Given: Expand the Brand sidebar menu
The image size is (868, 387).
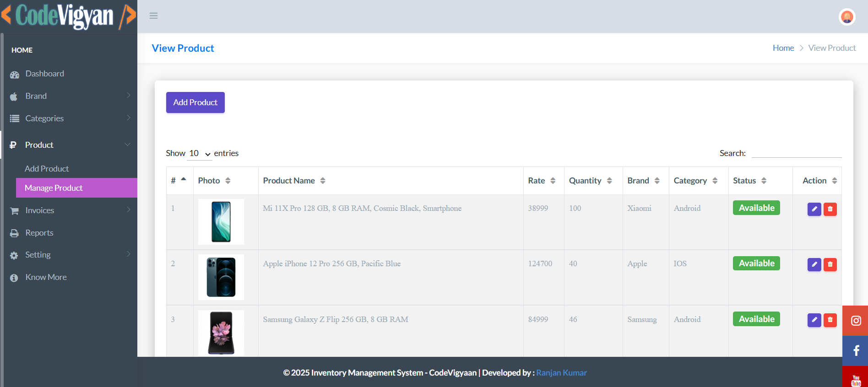Looking at the screenshot, I should pyautogui.click(x=69, y=96).
